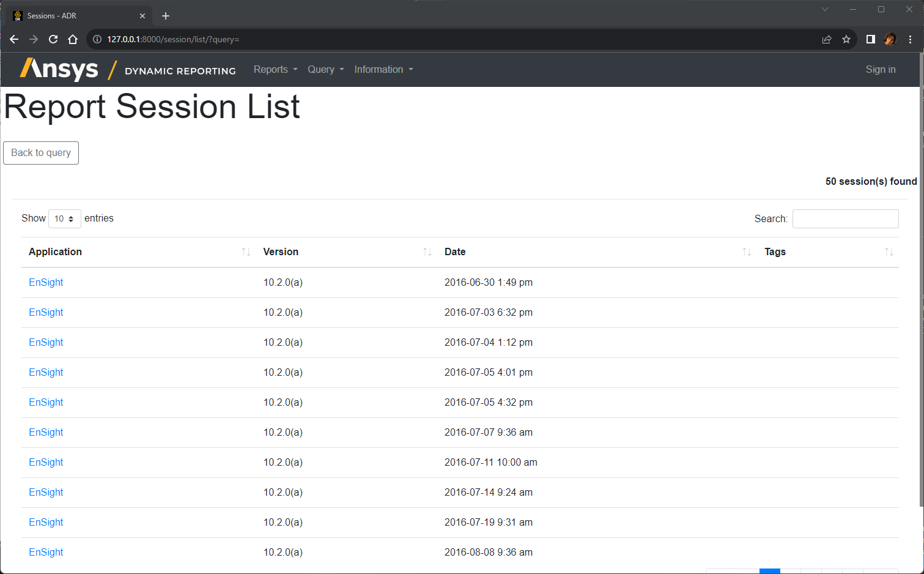Open a new browser tab
This screenshot has height=574, width=924.
[166, 16]
